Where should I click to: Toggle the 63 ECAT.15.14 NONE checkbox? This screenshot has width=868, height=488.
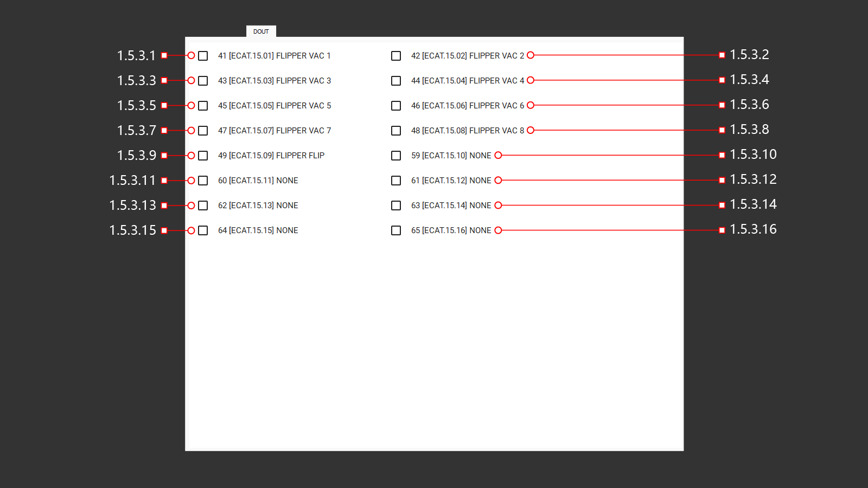pos(396,206)
